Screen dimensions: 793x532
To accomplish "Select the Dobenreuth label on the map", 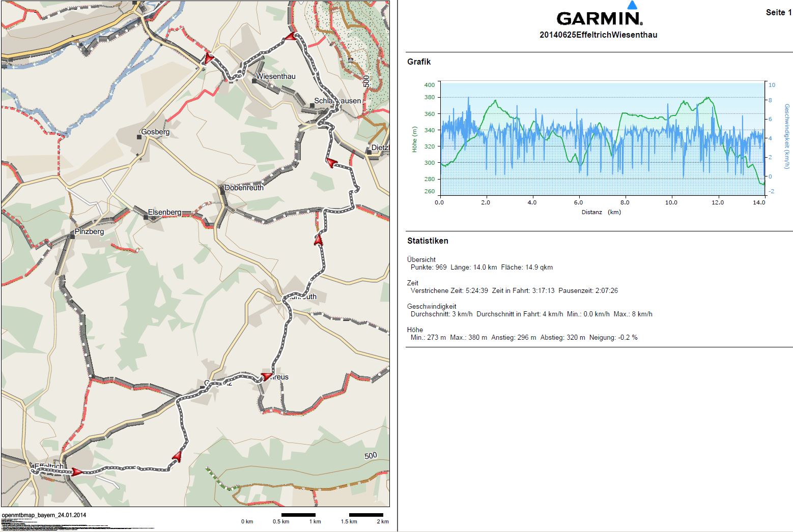I will [x=244, y=188].
